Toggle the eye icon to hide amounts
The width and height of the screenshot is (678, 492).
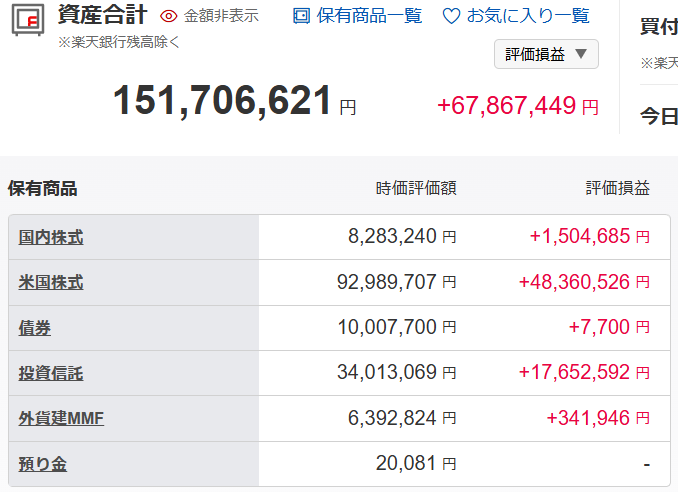click(x=168, y=17)
